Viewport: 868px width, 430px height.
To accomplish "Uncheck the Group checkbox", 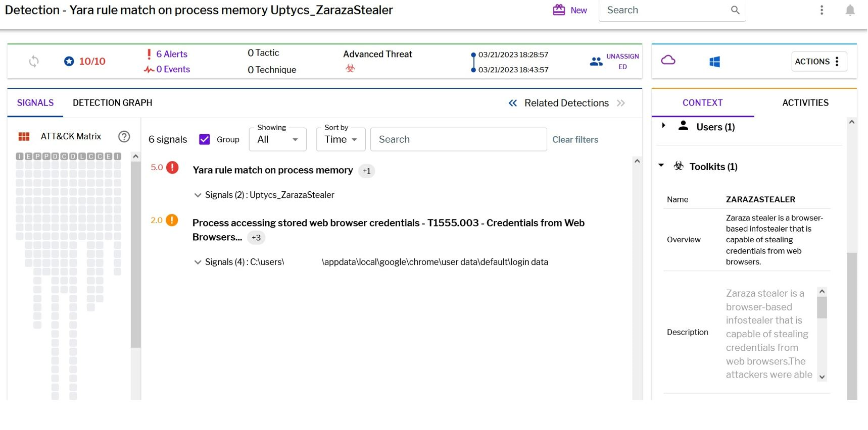I will [205, 139].
